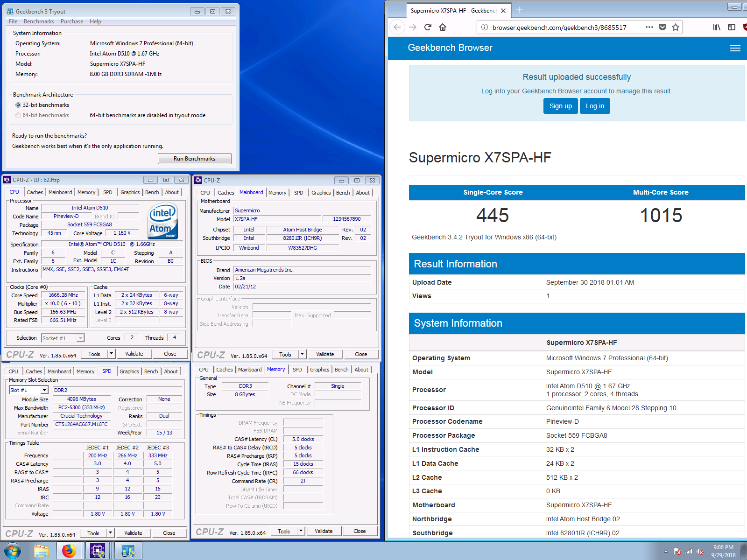The image size is (747, 560).
Task: Expand Tools arrow in CPU-Z Memory window
Action: coord(301,531)
